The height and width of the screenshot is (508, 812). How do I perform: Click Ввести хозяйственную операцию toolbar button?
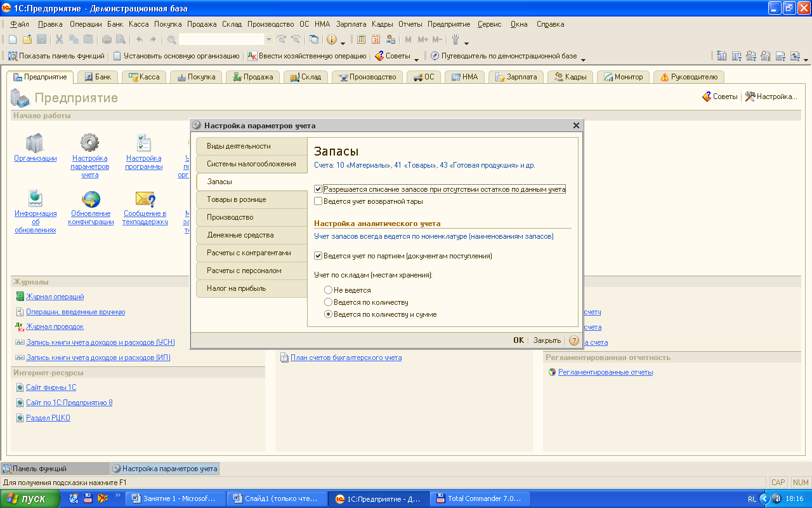307,56
